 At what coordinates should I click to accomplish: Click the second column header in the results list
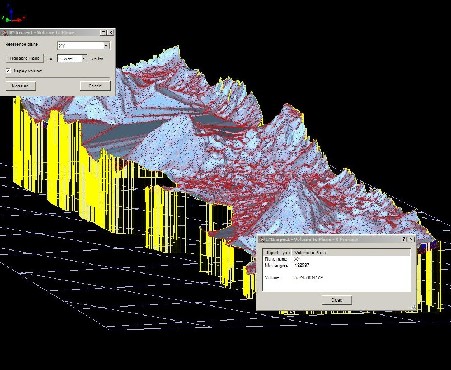click(351, 252)
